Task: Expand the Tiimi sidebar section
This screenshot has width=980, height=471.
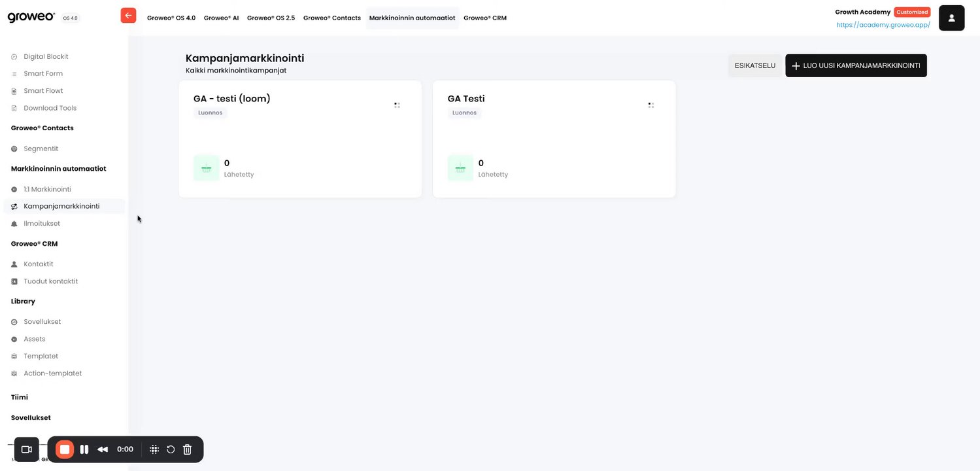Action: click(20, 397)
